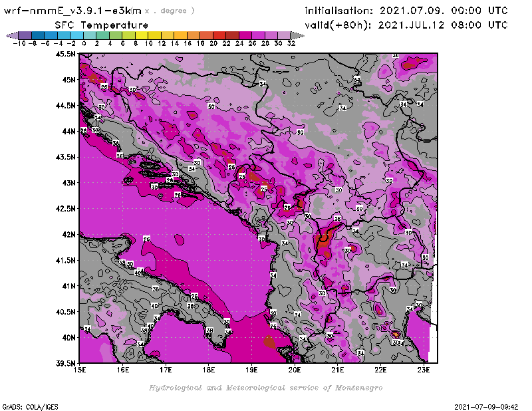Click the model title wrf-nmmE_v3.9.1-e3km
This screenshot has width=532, height=411.
tap(72, 11)
